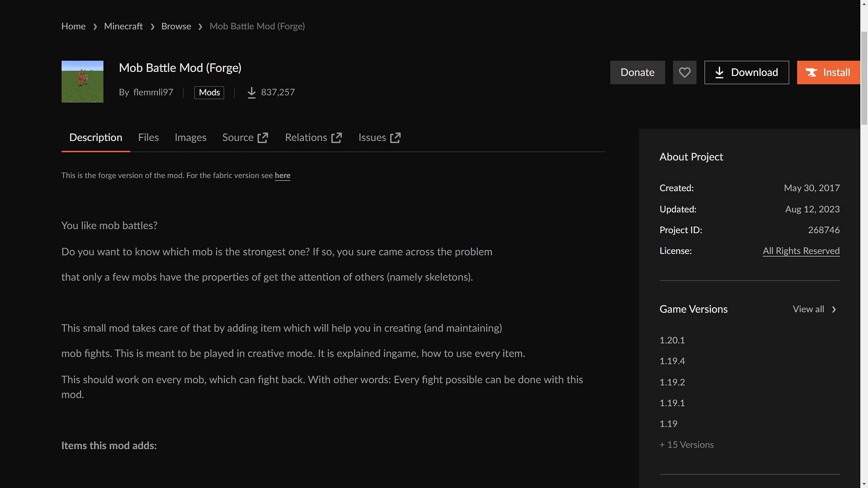Viewport: 868px width, 488px height.
Task: Click the mod thumbnail image
Action: click(82, 81)
